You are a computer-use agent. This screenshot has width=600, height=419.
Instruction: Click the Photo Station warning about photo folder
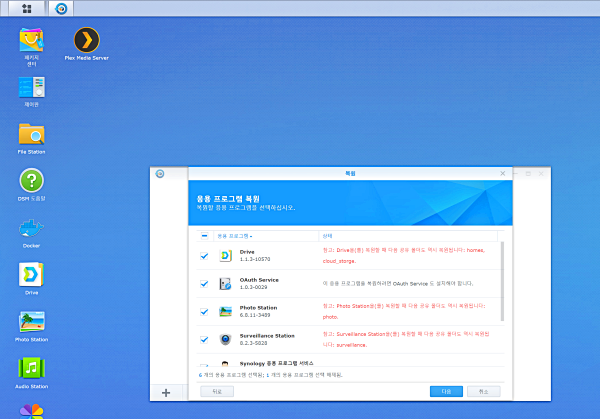pos(404,311)
